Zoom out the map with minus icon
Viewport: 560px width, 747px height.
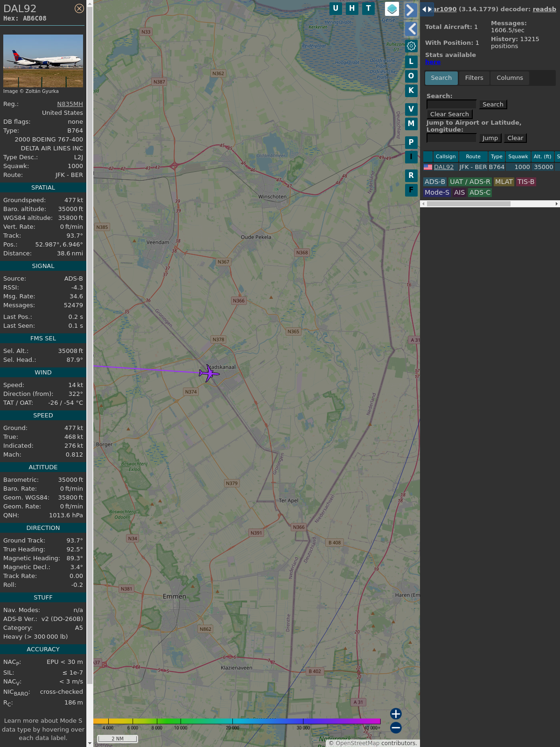[x=396, y=727]
